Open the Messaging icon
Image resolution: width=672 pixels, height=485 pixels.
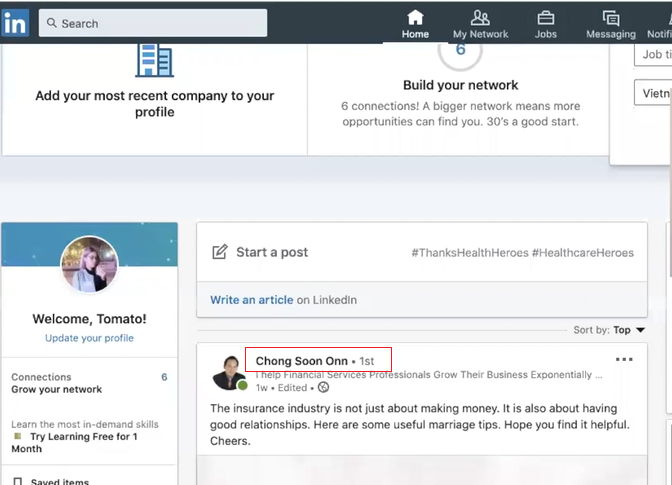point(610,18)
